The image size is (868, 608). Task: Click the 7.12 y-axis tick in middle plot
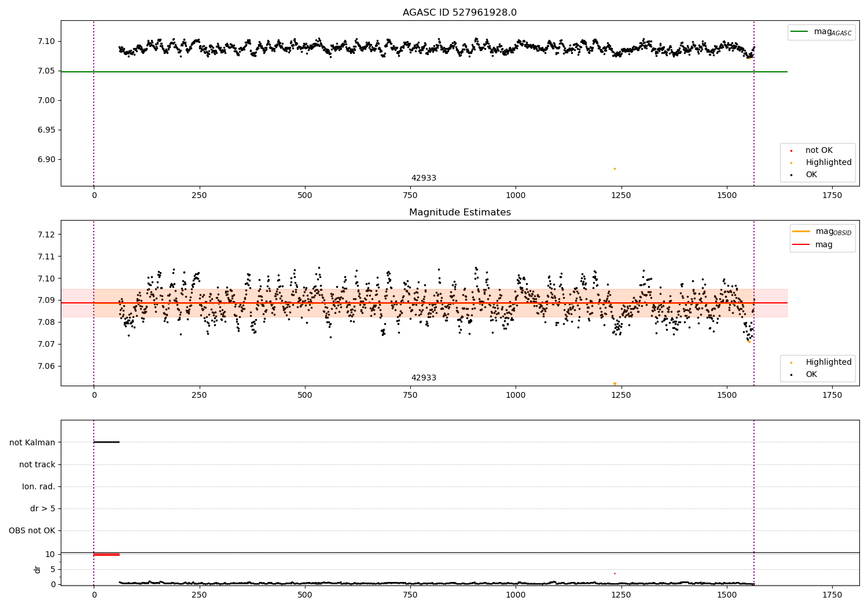point(46,235)
